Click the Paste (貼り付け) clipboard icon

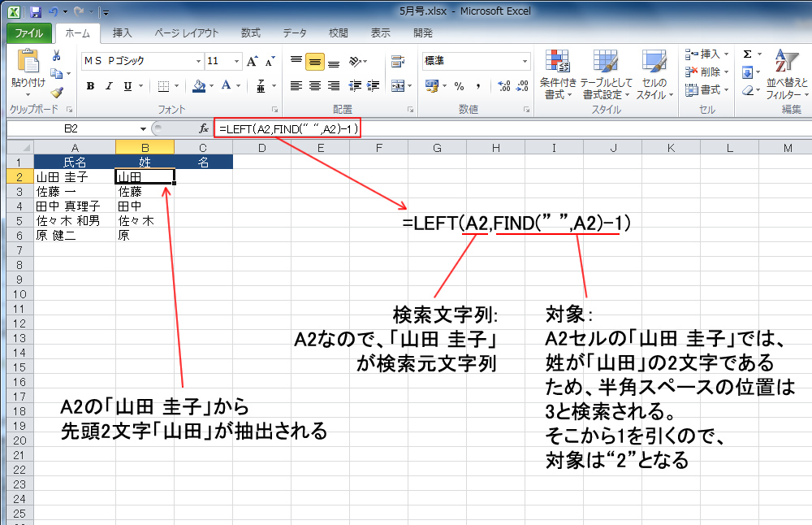(28, 61)
